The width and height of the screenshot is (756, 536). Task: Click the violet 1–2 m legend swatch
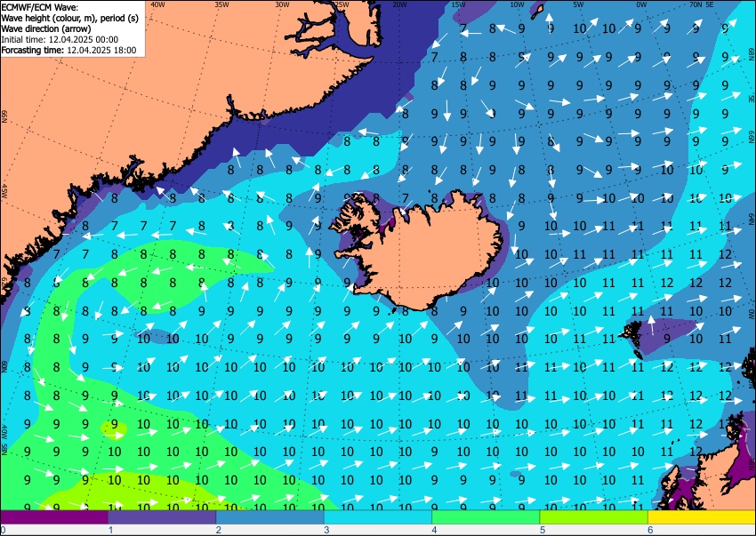162,516
